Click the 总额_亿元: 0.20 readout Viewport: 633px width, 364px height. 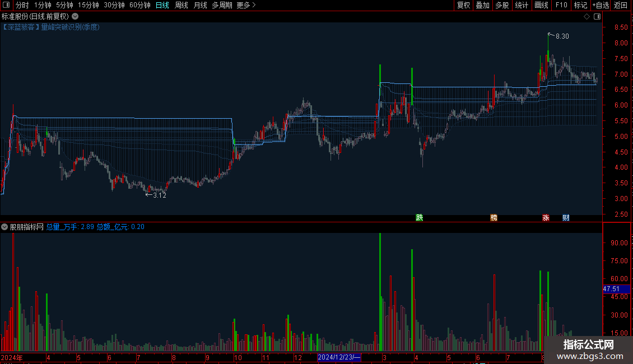click(x=120, y=227)
